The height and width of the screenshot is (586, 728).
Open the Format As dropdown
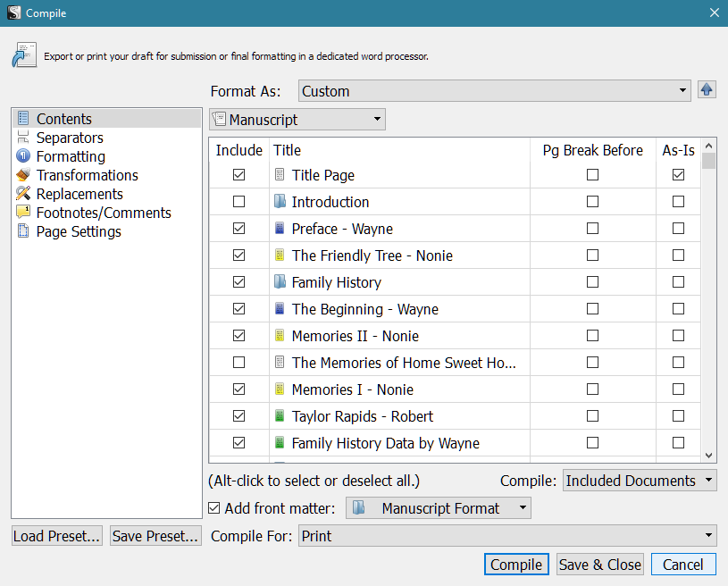pyautogui.click(x=494, y=91)
